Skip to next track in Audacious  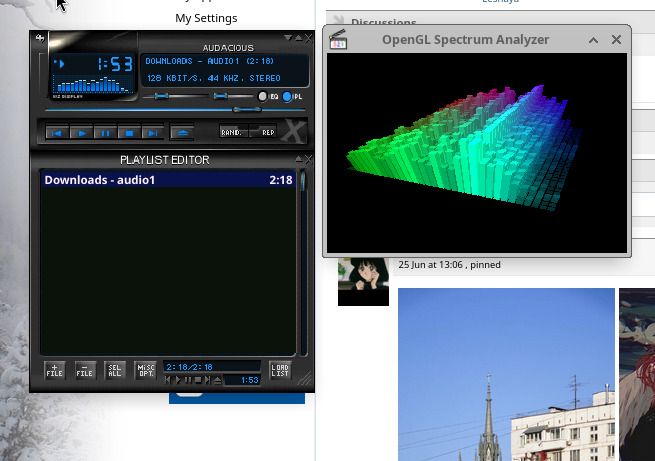tap(152, 132)
